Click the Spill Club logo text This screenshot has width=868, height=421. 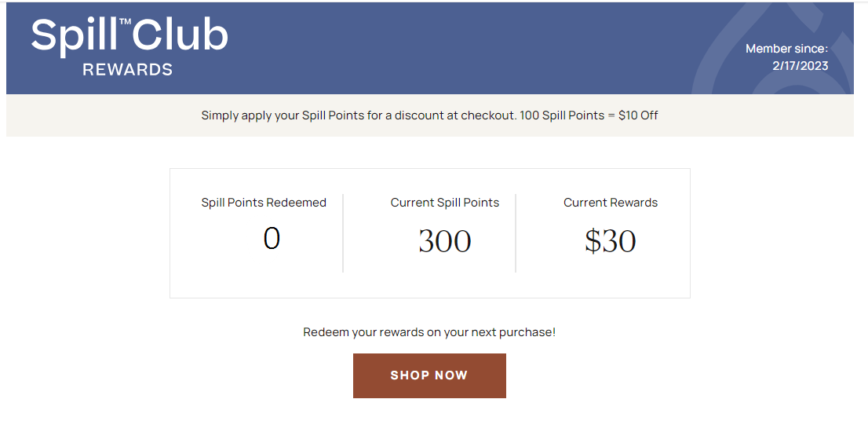pos(129,37)
